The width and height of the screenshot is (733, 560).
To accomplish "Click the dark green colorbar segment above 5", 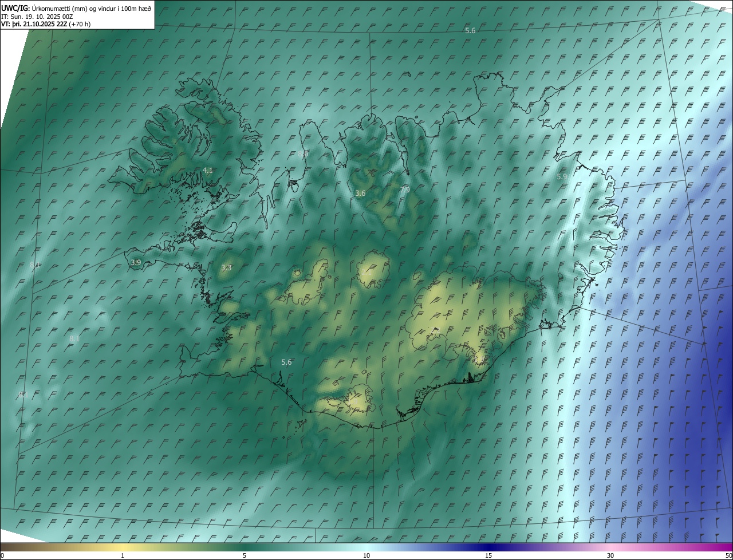I will [245, 547].
